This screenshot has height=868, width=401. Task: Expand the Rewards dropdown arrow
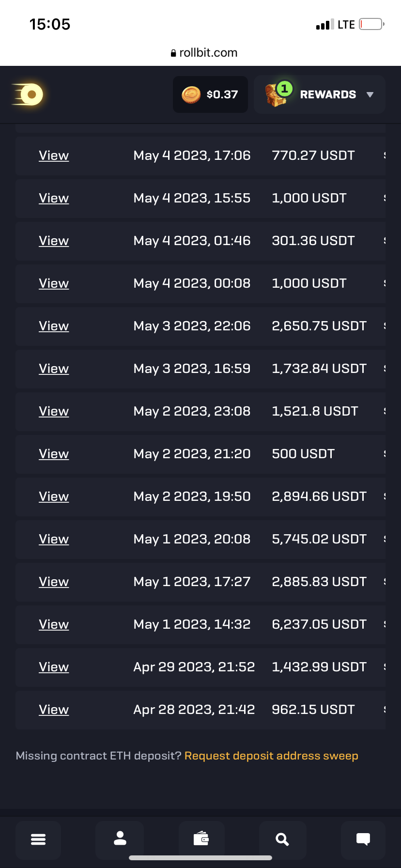tap(370, 94)
